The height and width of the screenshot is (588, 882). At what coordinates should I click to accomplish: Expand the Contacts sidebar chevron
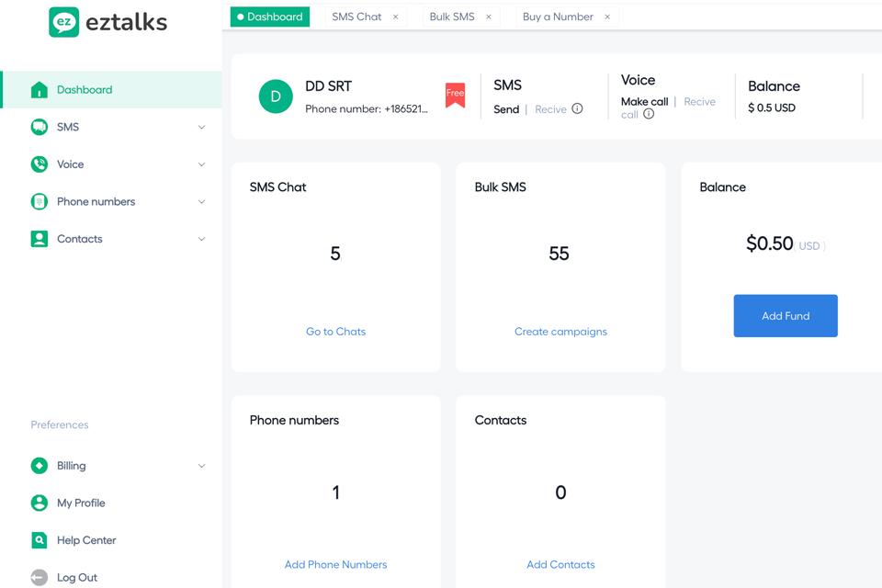[201, 239]
